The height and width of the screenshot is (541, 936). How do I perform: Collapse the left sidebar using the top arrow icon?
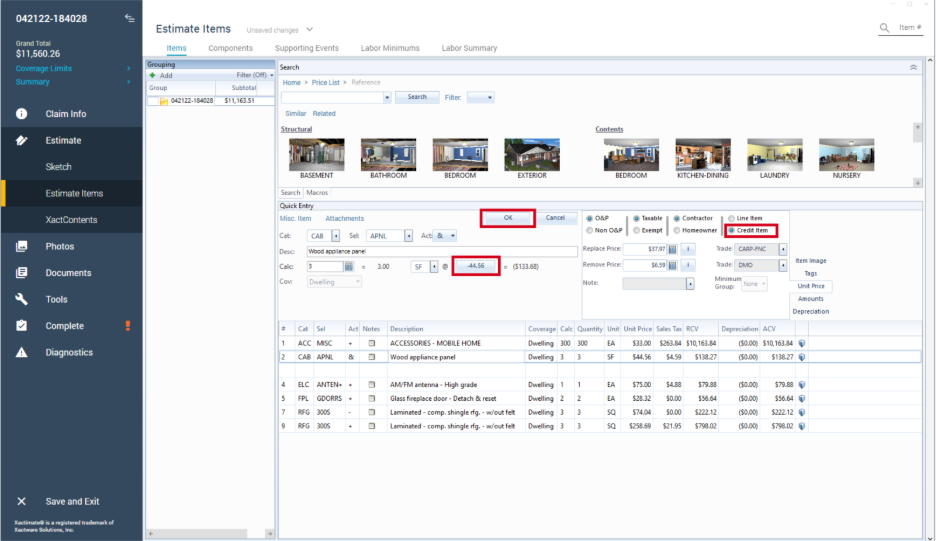tap(129, 19)
